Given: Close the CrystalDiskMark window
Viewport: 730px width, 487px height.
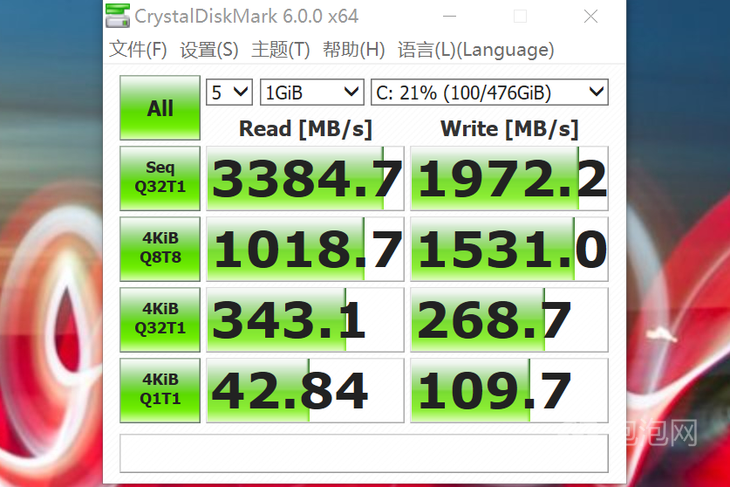Looking at the screenshot, I should (x=591, y=16).
